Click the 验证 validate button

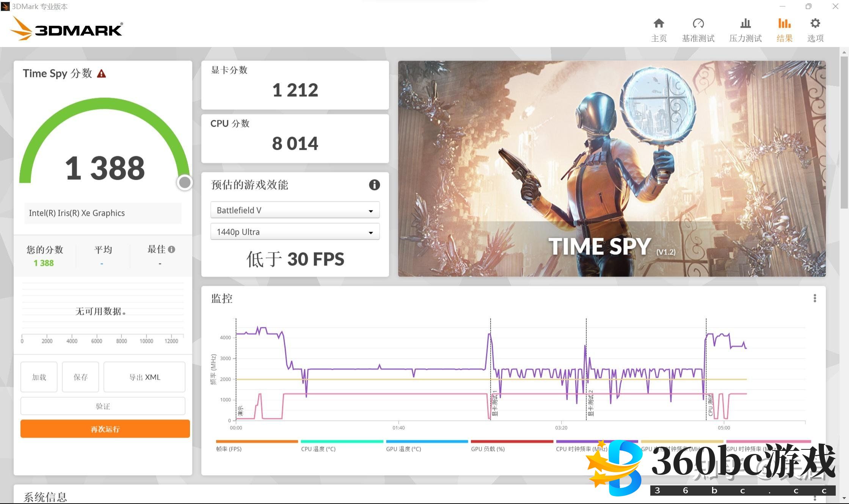pos(103,406)
